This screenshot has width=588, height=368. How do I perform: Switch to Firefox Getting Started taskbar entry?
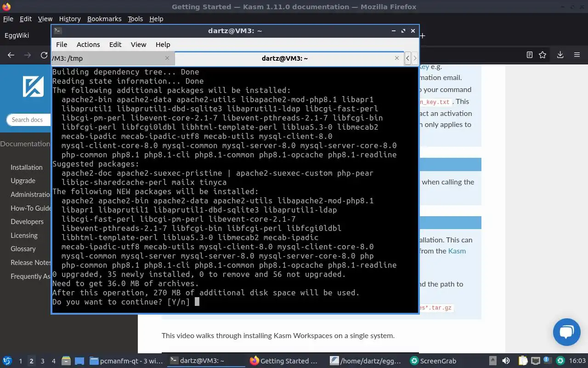[x=285, y=361]
